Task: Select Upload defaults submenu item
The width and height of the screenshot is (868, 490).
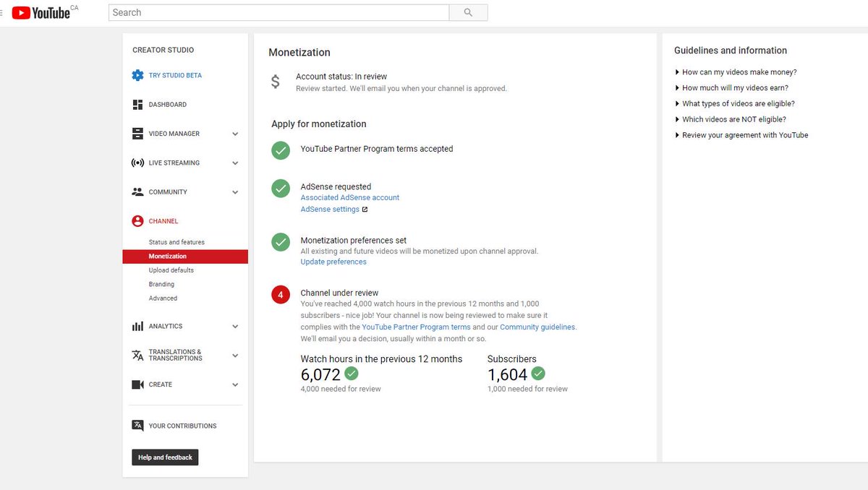Action: pyautogui.click(x=171, y=270)
